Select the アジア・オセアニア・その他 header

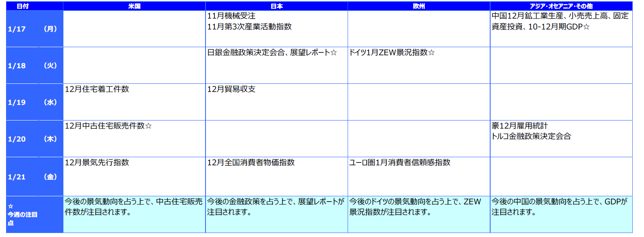tap(561, 6)
